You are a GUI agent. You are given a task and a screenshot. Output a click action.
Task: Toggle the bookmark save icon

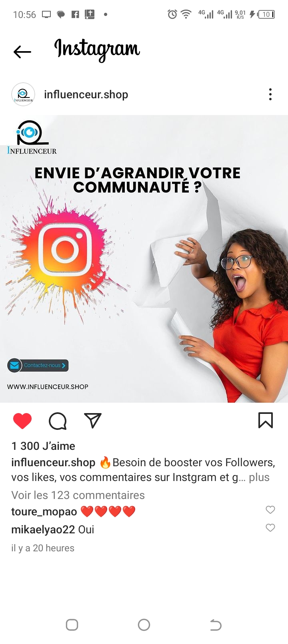tap(266, 421)
